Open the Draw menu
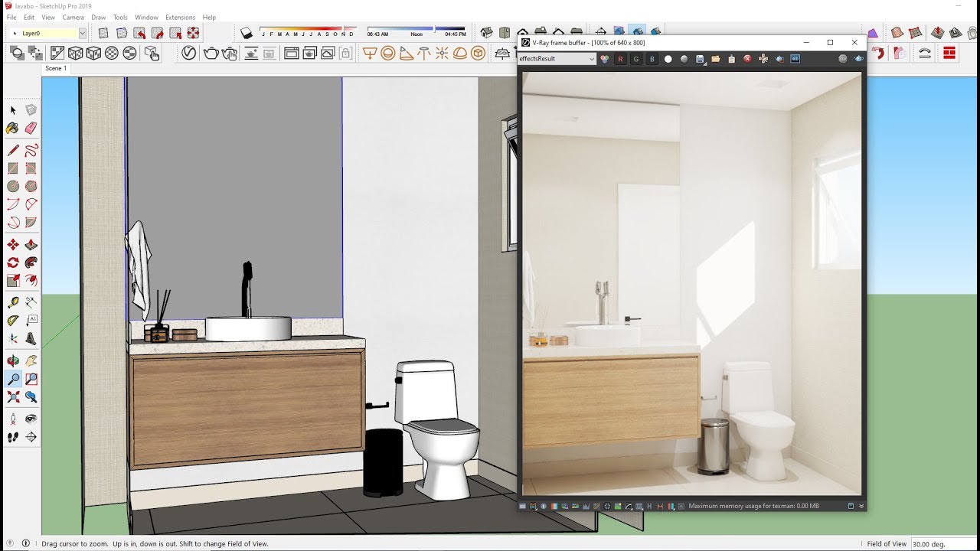The height and width of the screenshot is (551, 980). tap(99, 17)
